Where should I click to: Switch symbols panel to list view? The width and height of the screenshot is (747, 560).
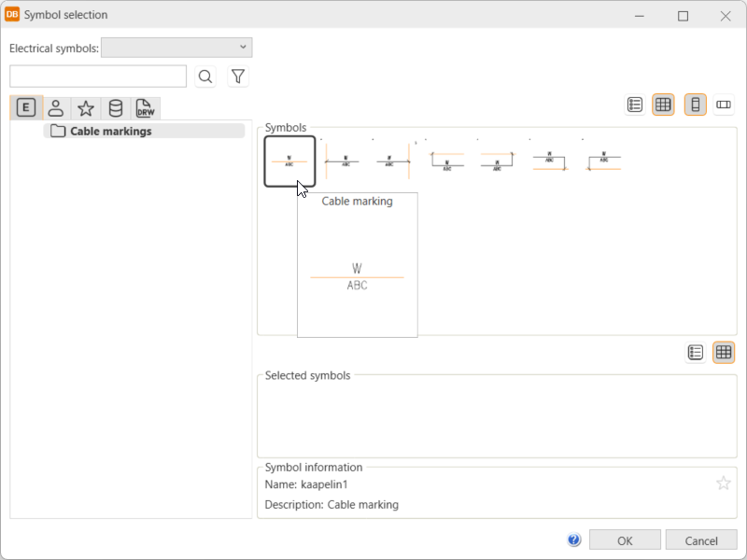coord(635,105)
